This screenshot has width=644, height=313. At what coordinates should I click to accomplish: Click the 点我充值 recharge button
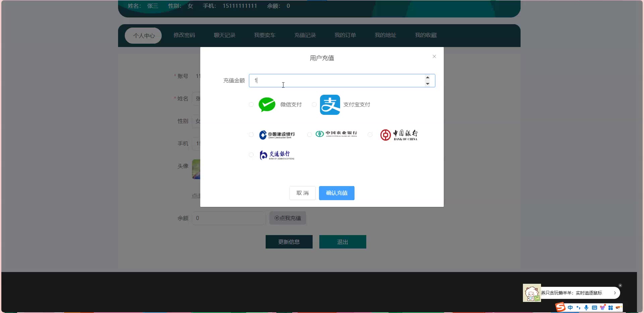coord(288,218)
